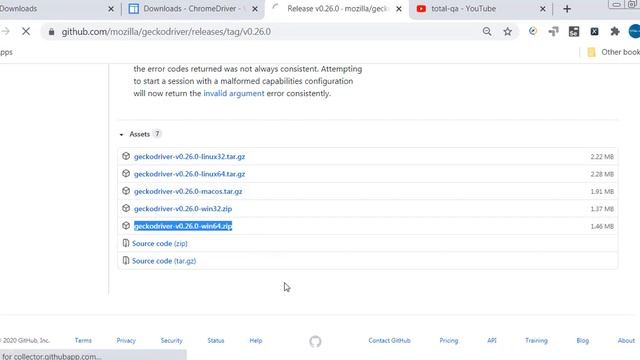Close the total-qa YouTube tab
640x360 pixels.
[x=542, y=9]
